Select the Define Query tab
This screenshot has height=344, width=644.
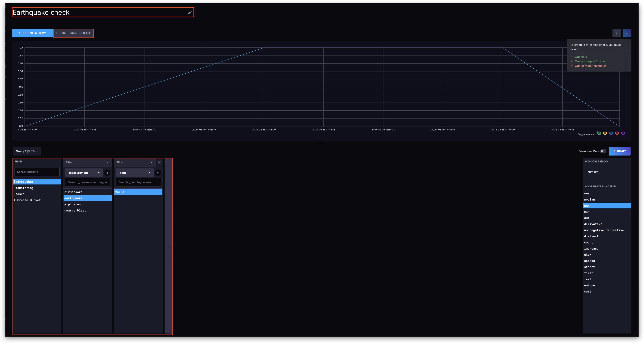[32, 33]
